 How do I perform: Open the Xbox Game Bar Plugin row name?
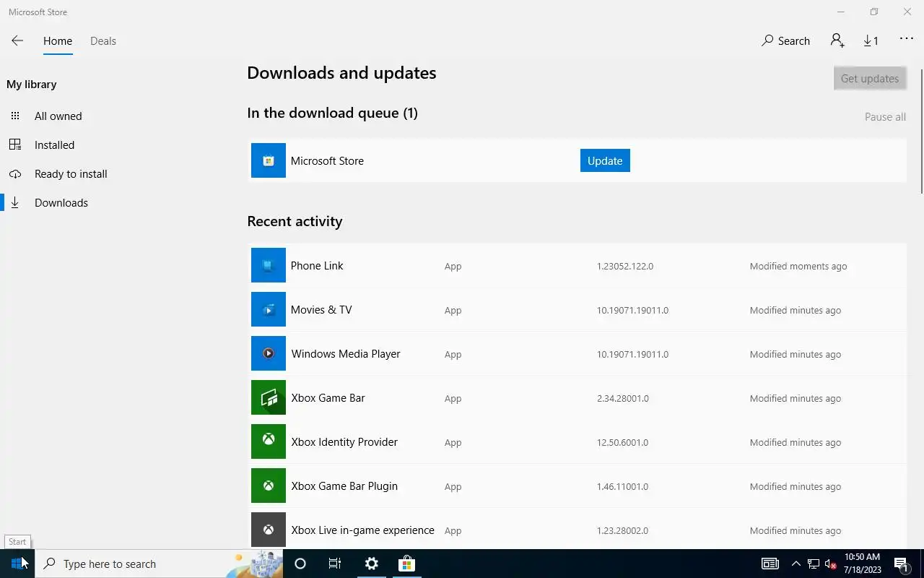(344, 486)
